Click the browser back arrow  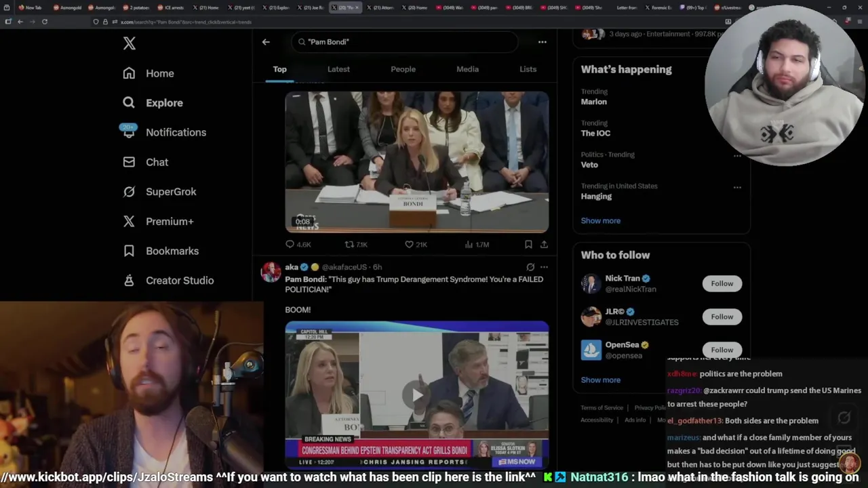[x=20, y=22]
